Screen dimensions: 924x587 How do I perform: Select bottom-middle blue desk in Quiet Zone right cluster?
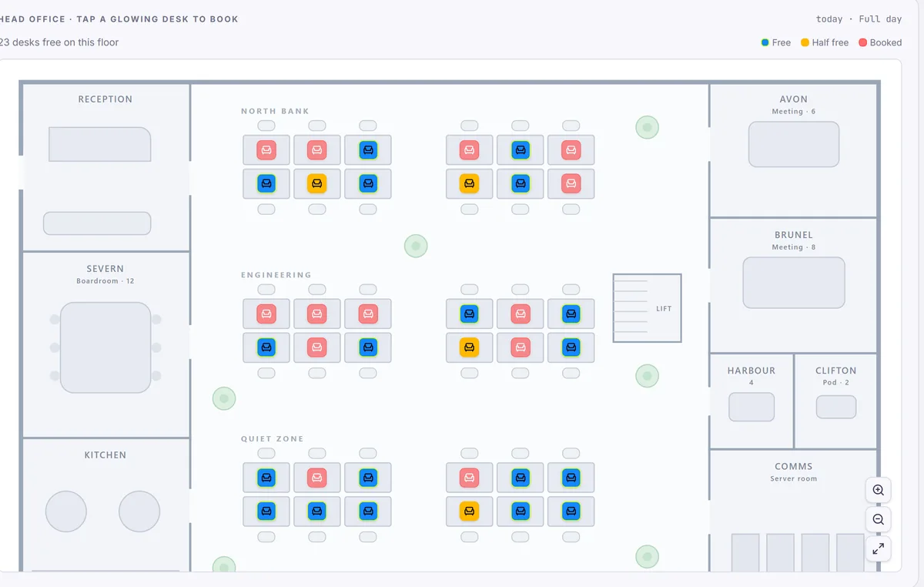click(521, 511)
